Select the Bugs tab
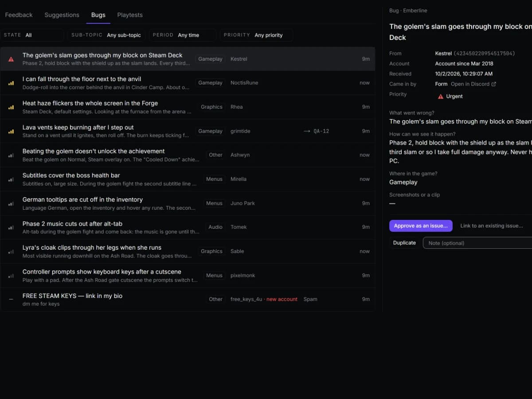The image size is (532, 399). [98, 15]
